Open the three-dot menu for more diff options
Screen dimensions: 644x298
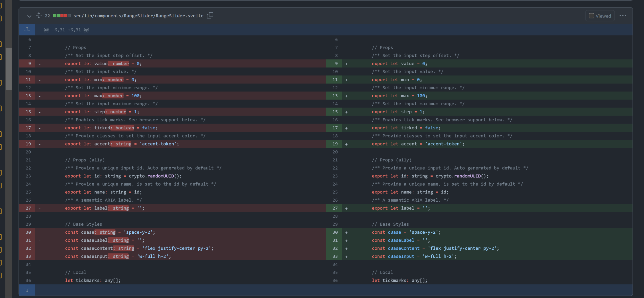pyautogui.click(x=623, y=16)
